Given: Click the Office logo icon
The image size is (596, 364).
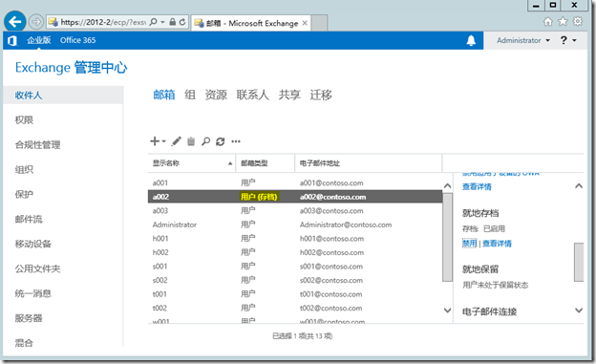Looking at the screenshot, I should [x=12, y=40].
